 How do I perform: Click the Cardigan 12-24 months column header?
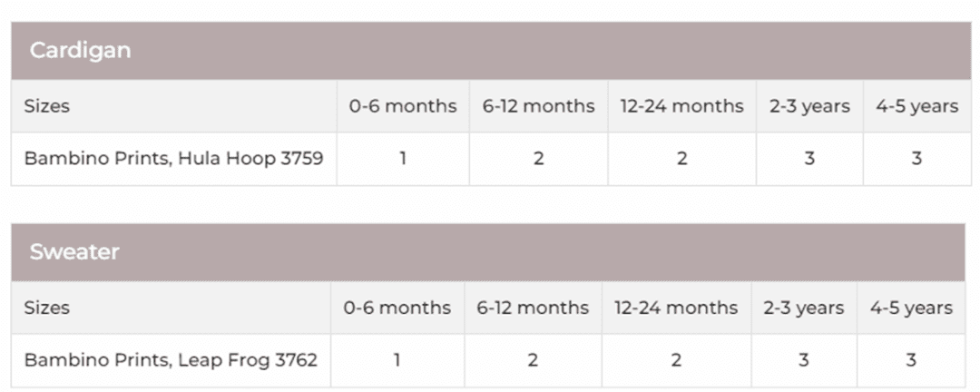681,106
